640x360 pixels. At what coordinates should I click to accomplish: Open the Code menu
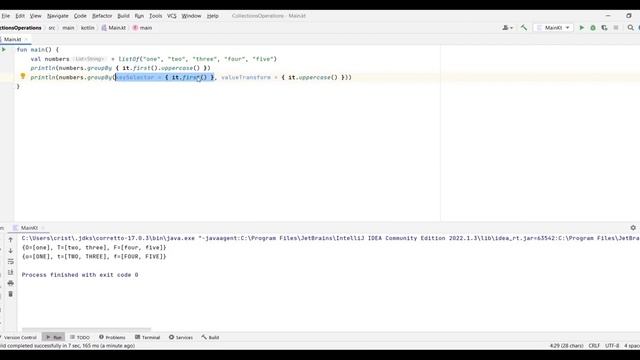[x=80, y=16]
